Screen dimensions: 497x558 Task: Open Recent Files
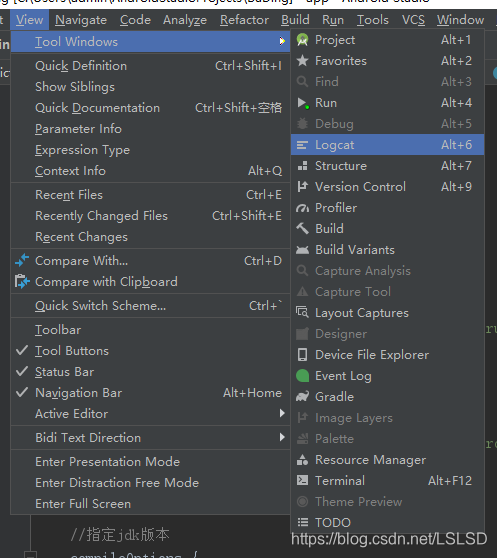coord(151,195)
